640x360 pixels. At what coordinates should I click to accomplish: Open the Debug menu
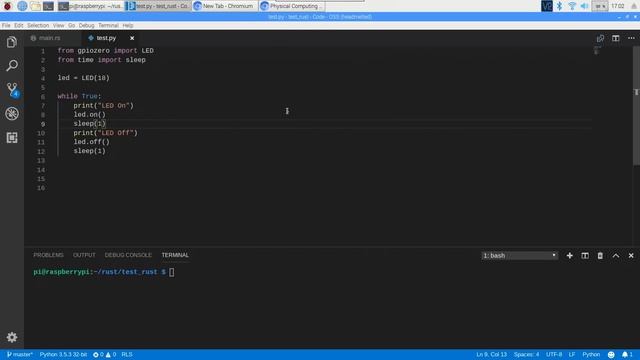tap(87, 25)
